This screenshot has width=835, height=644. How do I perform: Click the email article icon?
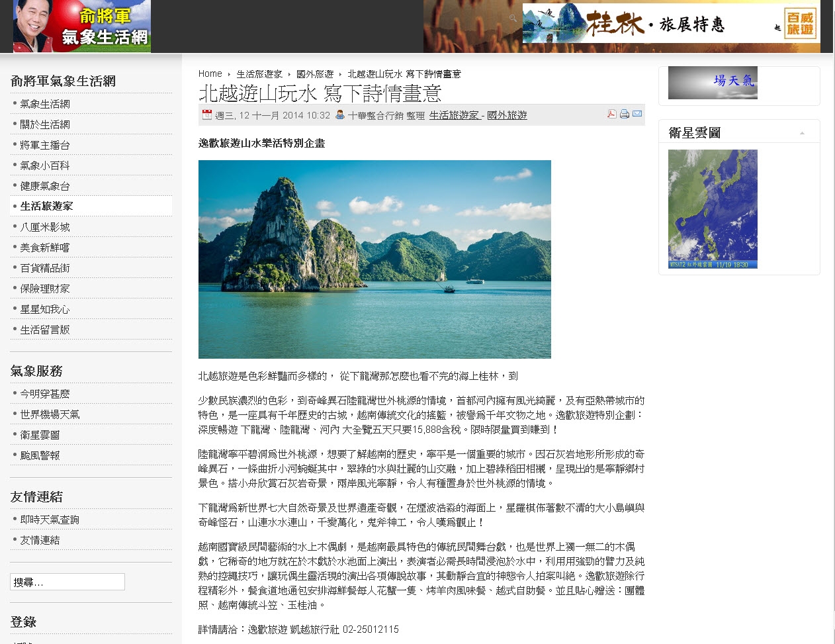pos(637,114)
